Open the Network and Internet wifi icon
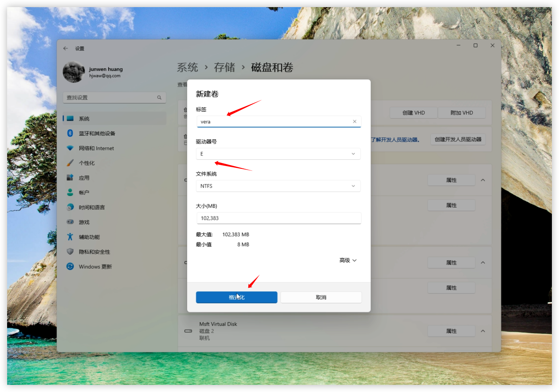This screenshot has height=392, width=559. point(70,148)
